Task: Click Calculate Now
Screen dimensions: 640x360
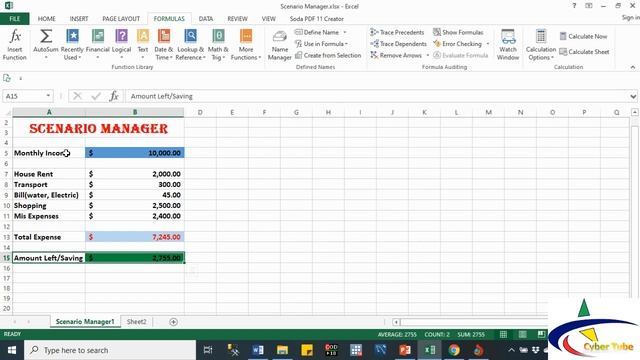Action: click(x=583, y=36)
